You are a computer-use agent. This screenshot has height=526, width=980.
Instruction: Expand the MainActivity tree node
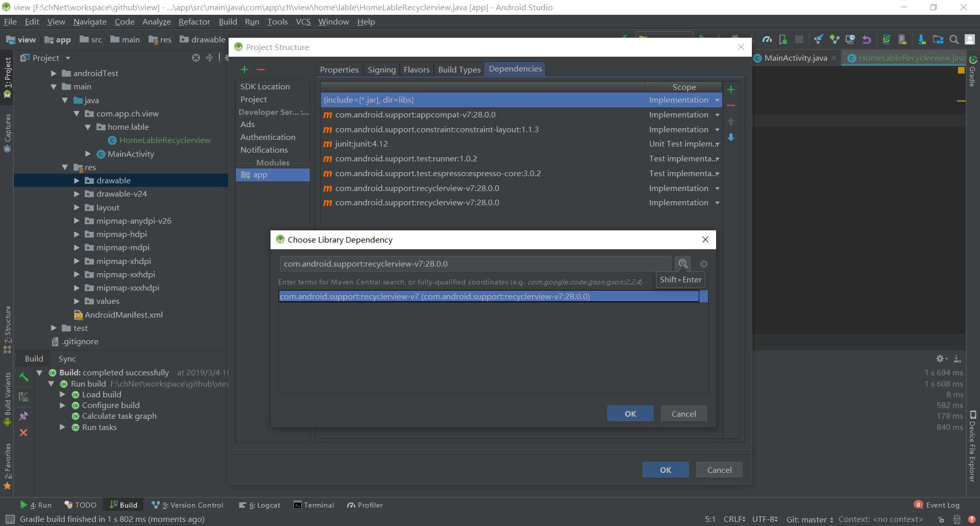click(88, 154)
